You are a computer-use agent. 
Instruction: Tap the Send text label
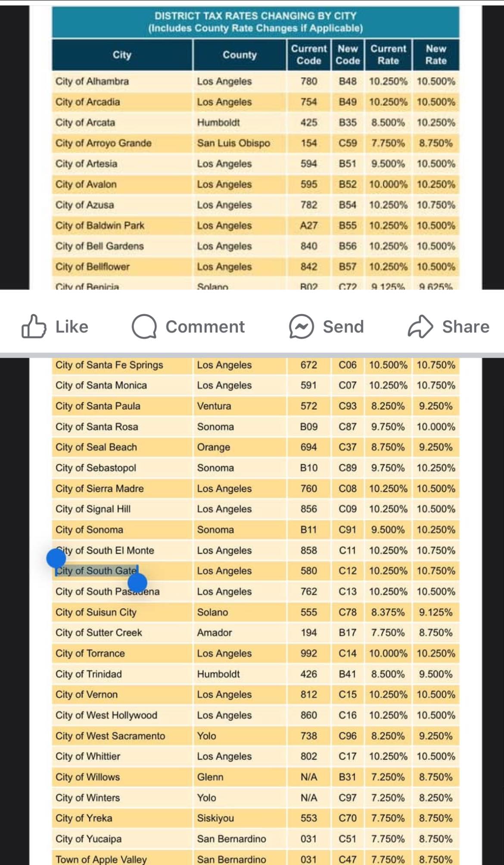coord(343,327)
